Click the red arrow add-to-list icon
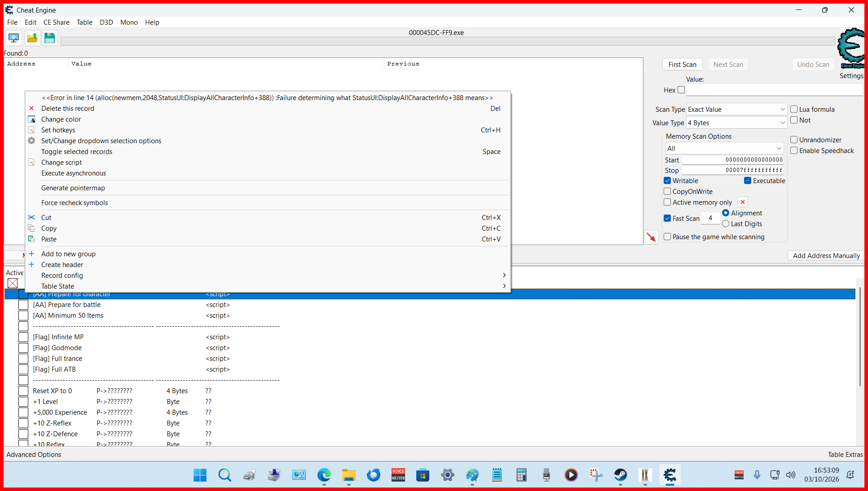Viewport: 868px width, 491px height. click(x=652, y=237)
